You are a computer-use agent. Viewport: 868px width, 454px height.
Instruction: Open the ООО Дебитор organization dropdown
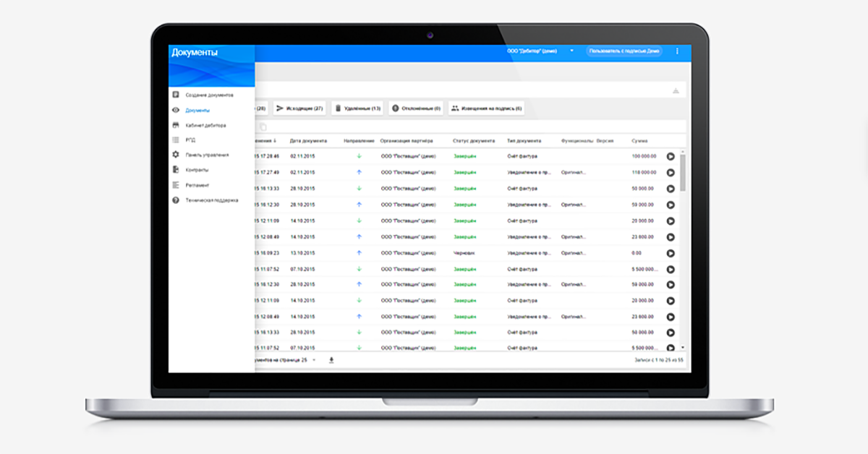point(539,52)
